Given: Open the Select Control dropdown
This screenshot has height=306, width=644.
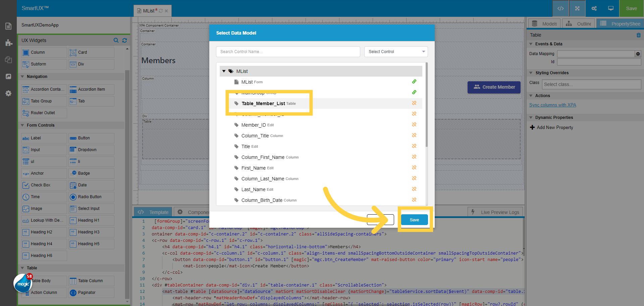Looking at the screenshot, I should pos(396,51).
